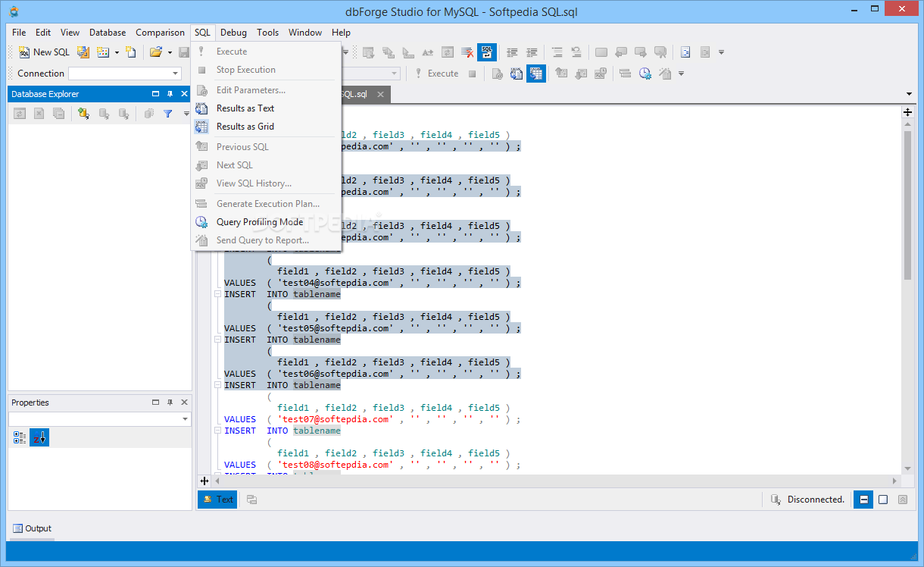
Task: Select Results as Grid in SQL menu
Action: pyautogui.click(x=267, y=127)
